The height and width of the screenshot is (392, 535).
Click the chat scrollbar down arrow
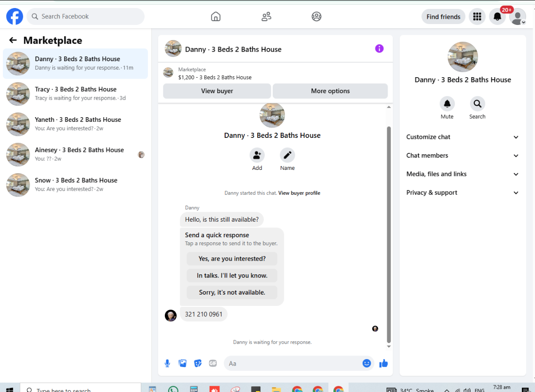click(x=389, y=347)
